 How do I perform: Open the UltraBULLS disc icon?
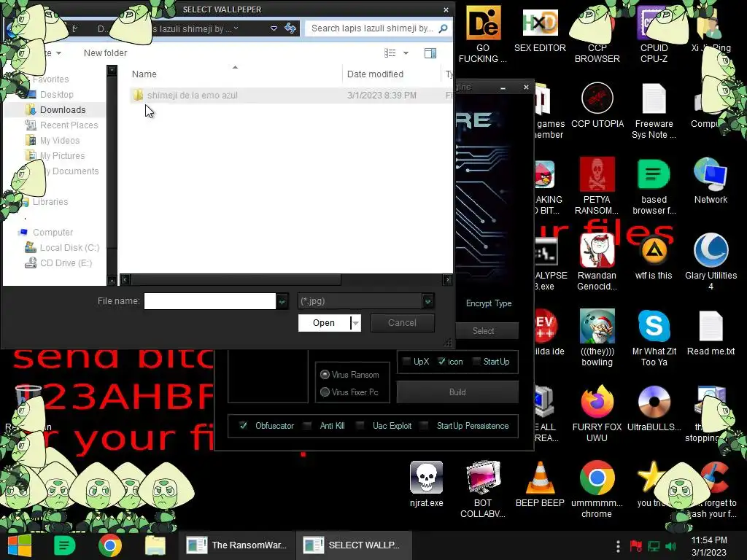tap(654, 408)
